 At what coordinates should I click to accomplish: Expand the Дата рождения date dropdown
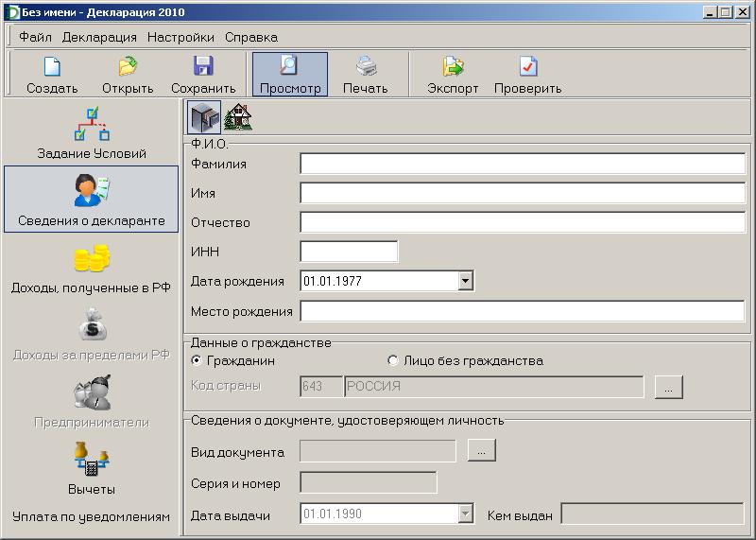pos(464,281)
